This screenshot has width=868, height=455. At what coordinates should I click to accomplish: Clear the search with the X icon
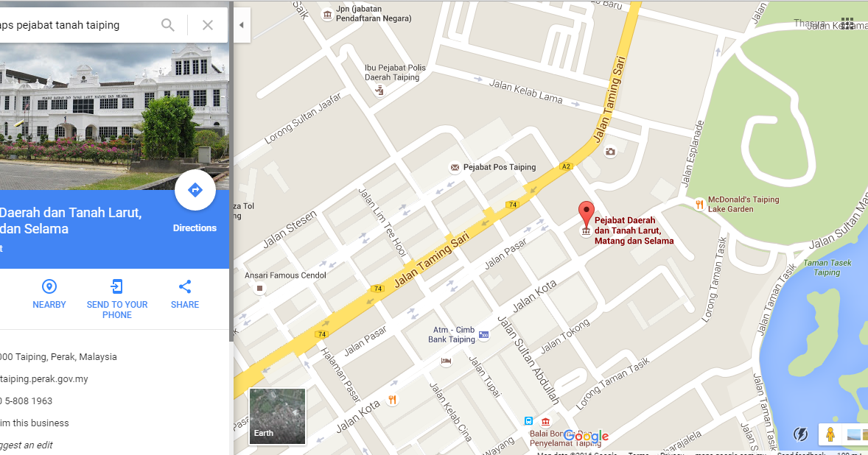[208, 25]
